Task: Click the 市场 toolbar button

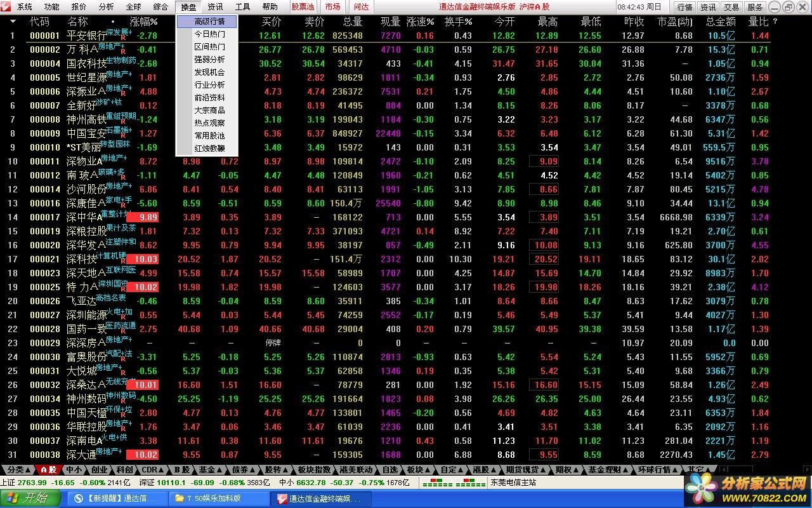Action: click(x=332, y=7)
